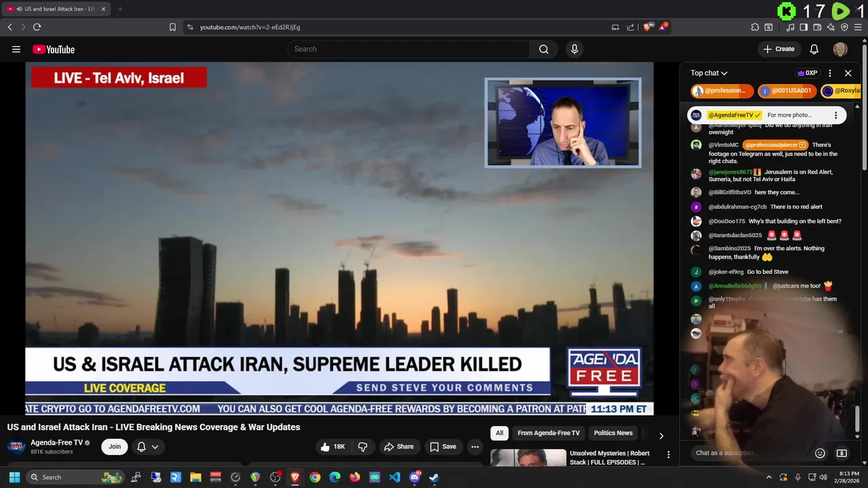
Task: Open Brave Leo AI sparkle icon
Action: pos(831,27)
